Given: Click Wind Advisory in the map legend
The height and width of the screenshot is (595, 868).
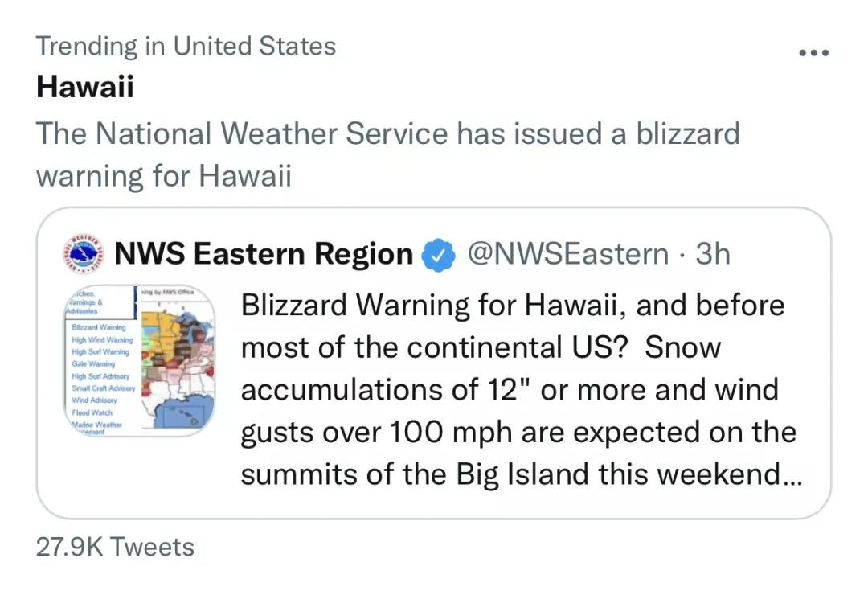Looking at the screenshot, I should click(x=93, y=400).
